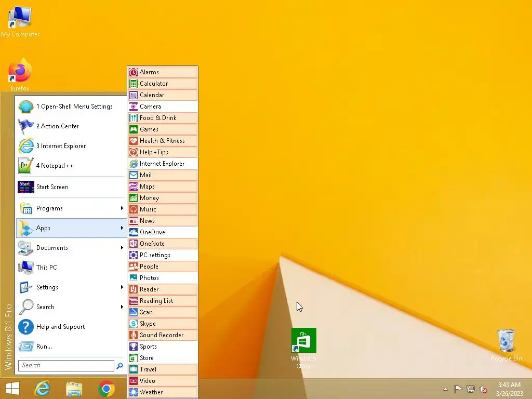
Task: Open Action Center flag in tray
Action: [458, 389]
